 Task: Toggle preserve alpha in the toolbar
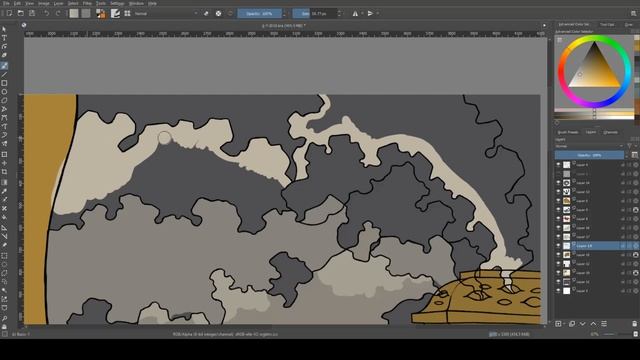[x=218, y=13]
